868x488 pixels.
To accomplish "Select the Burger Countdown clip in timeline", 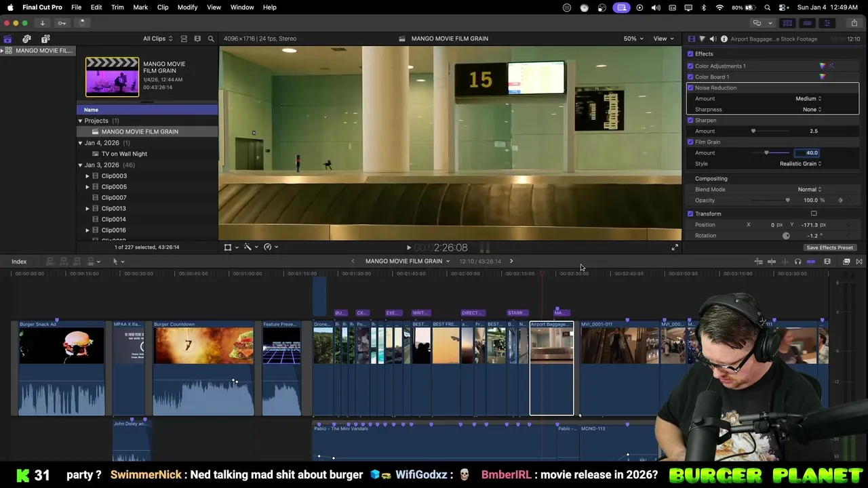I will 203,369.
